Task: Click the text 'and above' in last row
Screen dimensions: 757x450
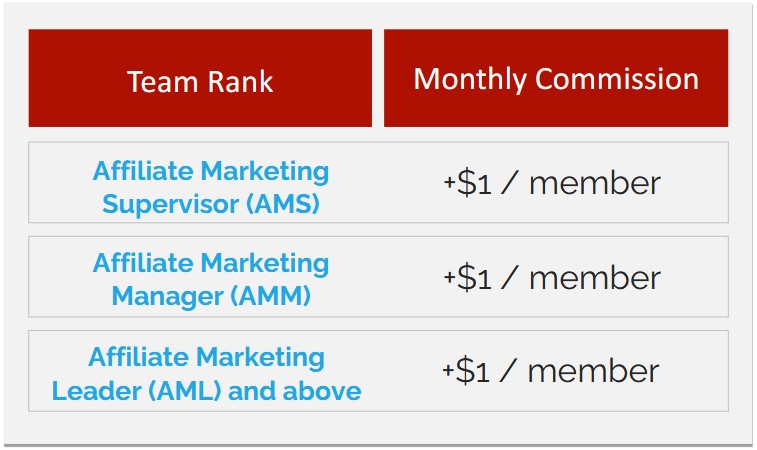Action: click(x=294, y=391)
